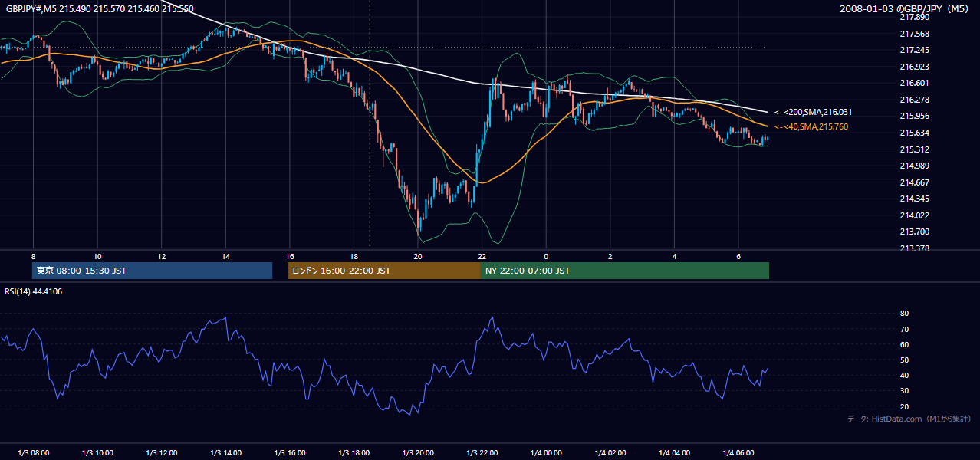Click the 200 SMA label showing 216.031
This screenshot has width=980, height=460.
[812, 112]
